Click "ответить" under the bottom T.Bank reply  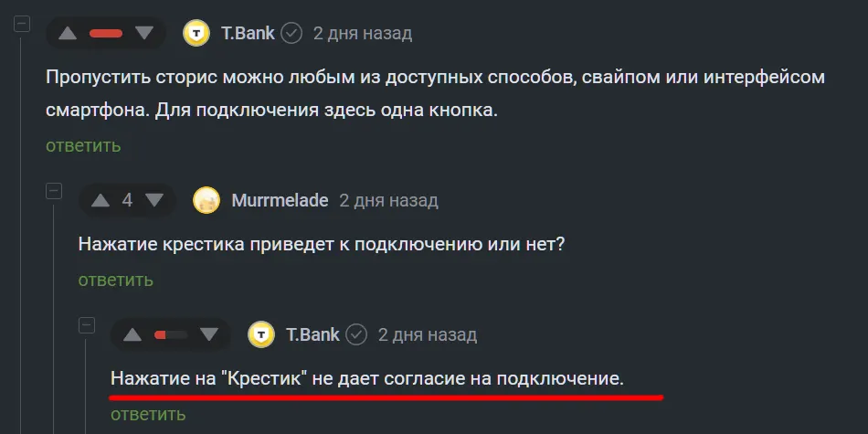click(148, 414)
